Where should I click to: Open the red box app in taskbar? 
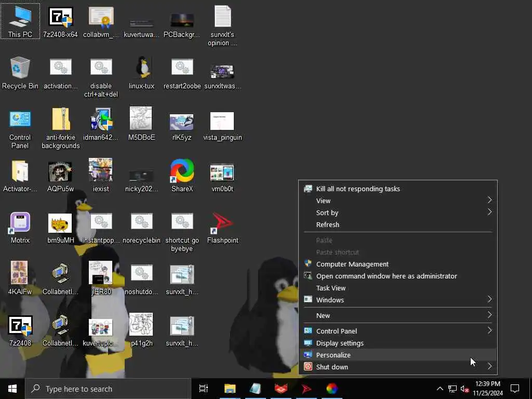tap(281, 389)
